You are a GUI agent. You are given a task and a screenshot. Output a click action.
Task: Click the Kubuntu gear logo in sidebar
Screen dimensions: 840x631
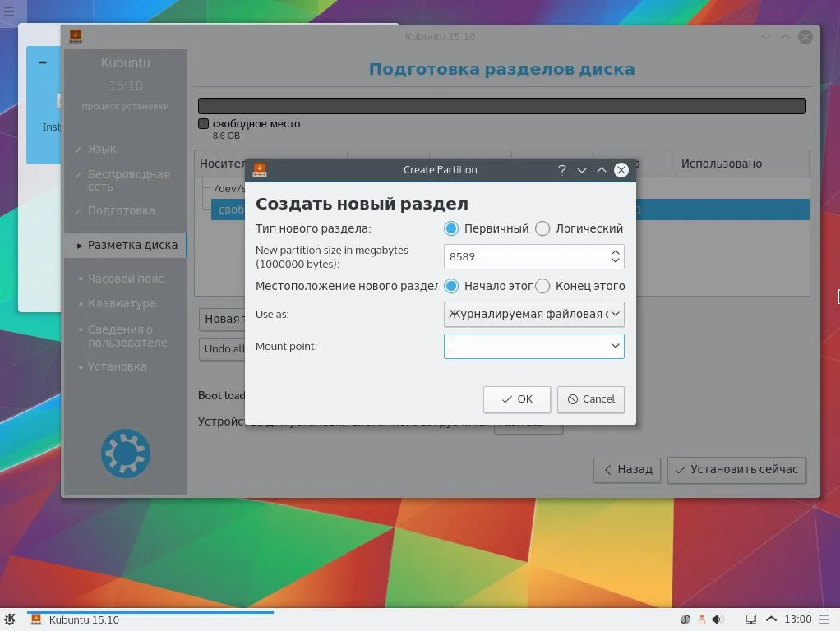coord(126,454)
